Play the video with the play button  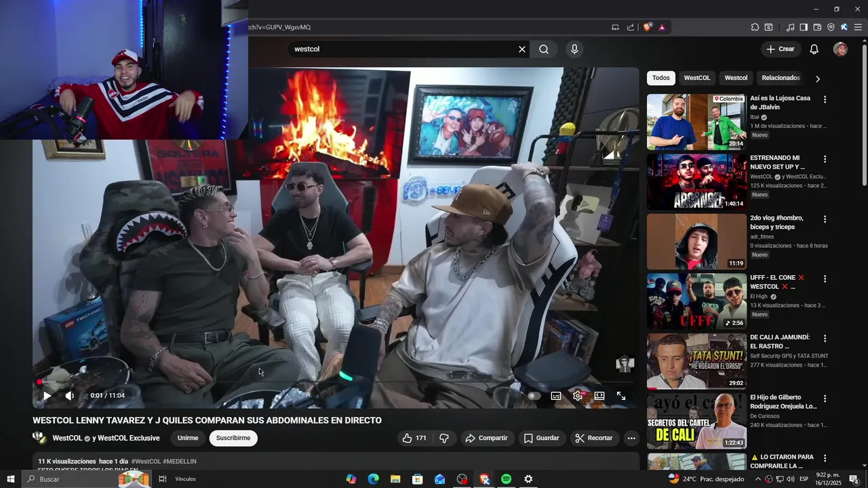click(x=47, y=396)
